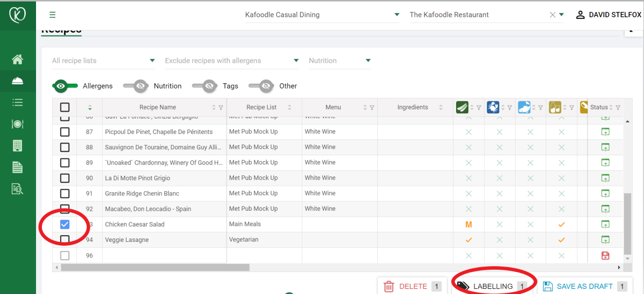Screen dimensions: 644x294
Task: Click the crustacean allergen column icon
Action: coord(493,107)
